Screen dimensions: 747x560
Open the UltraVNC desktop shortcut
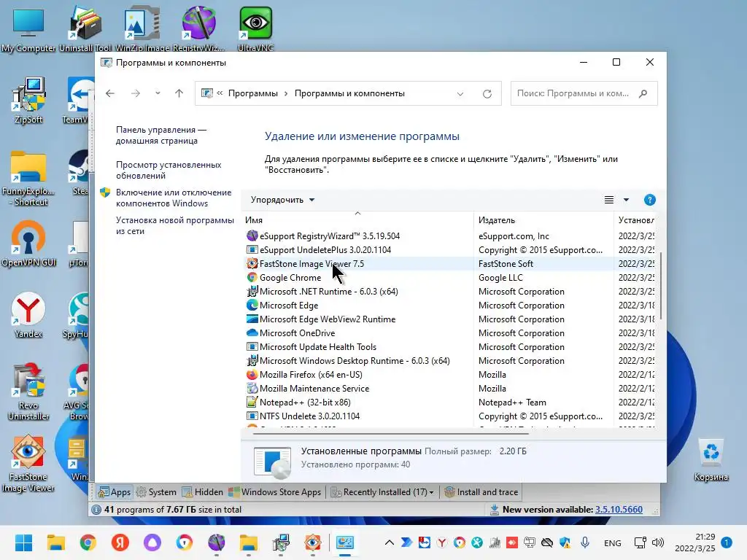coord(255,28)
